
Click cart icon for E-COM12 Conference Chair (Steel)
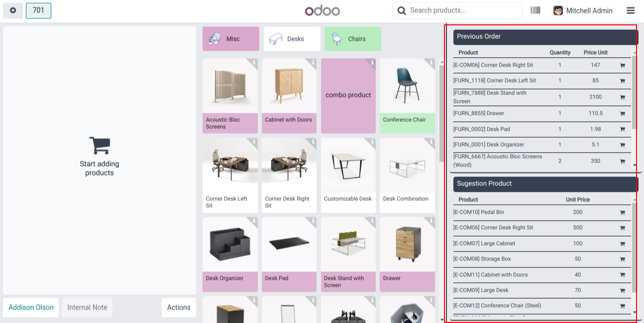622,306
